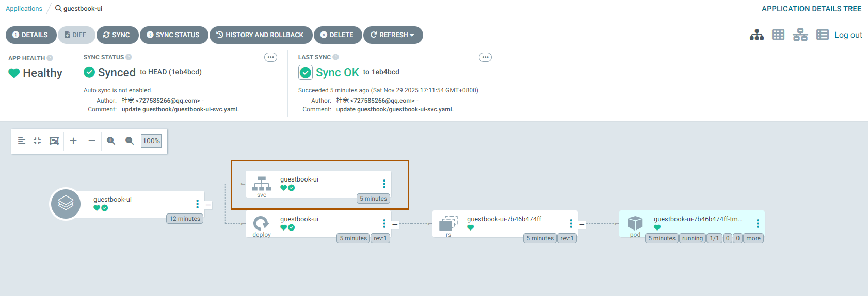Click the Sync OK check icon
The height and width of the screenshot is (296, 868).
pos(306,73)
